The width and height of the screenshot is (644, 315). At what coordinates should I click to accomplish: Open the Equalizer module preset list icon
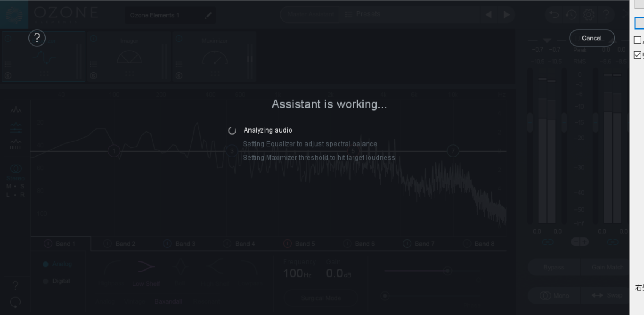(8, 64)
